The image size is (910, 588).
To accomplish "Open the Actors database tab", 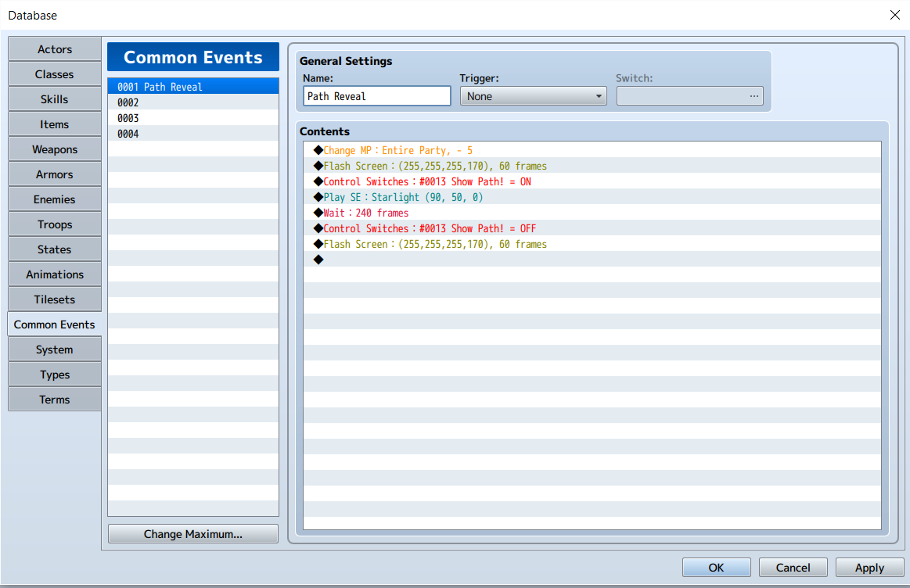I will point(55,49).
